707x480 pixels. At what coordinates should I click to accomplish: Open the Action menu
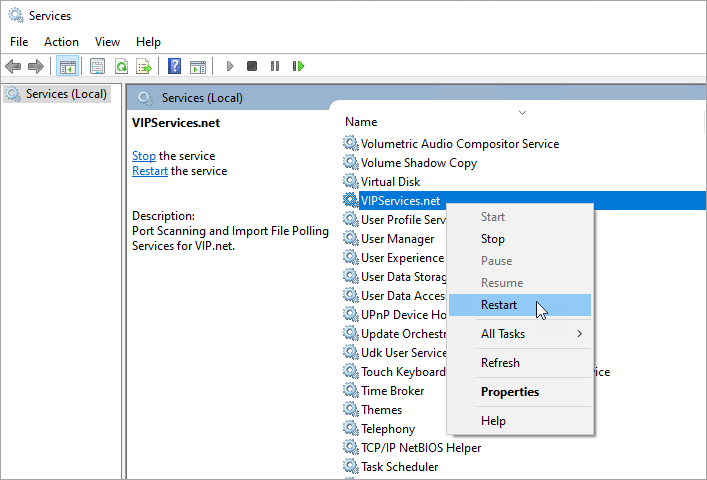coord(61,42)
